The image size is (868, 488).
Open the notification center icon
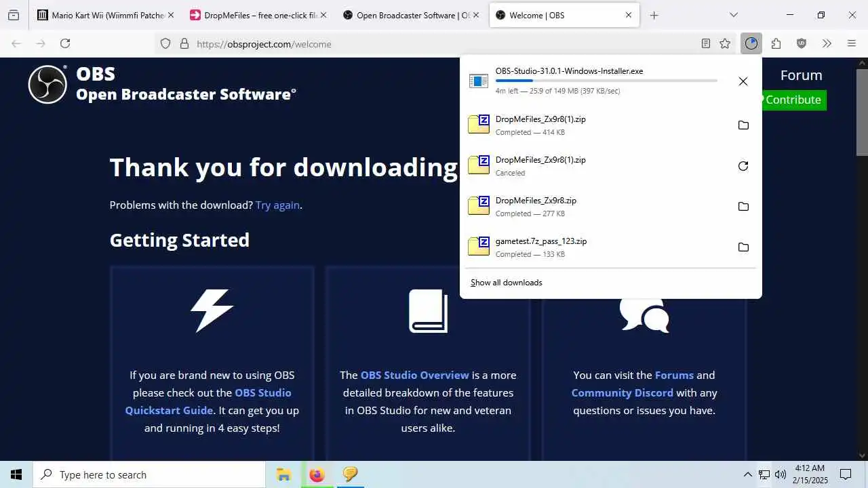coord(846,474)
